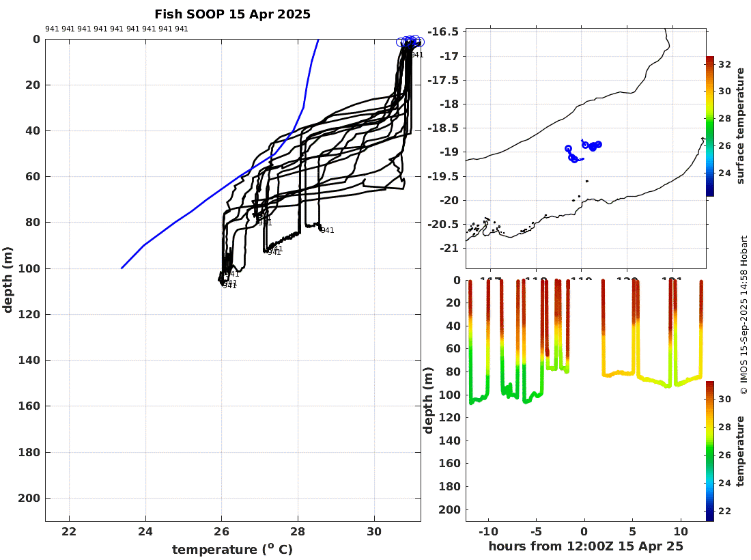Click the "24" tick on the temperature x-axis
The image size is (751, 560).
point(145,531)
